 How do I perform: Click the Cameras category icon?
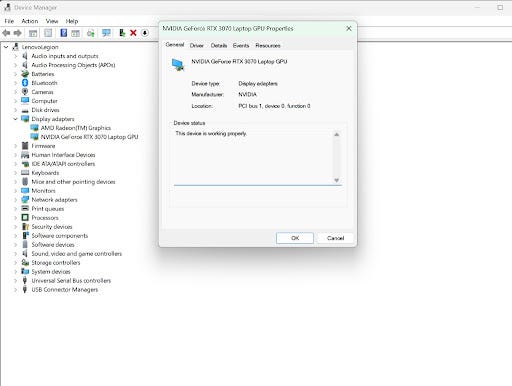25,92
